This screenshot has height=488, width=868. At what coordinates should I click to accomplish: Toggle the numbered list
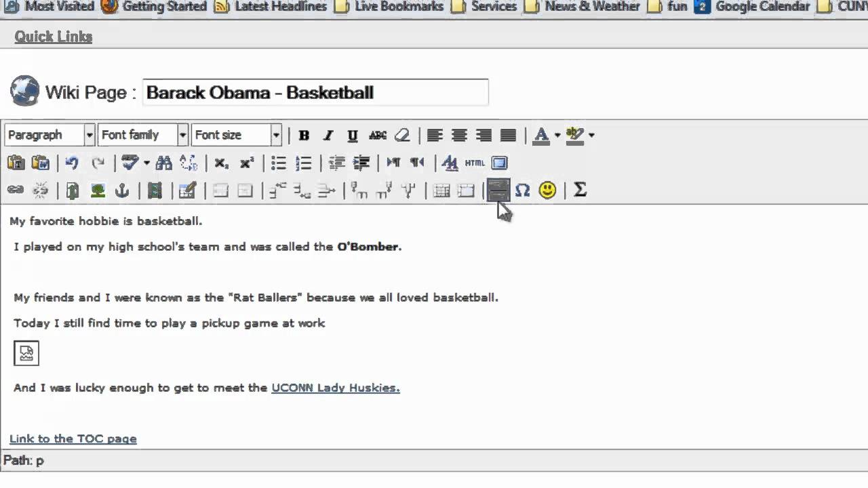point(304,163)
